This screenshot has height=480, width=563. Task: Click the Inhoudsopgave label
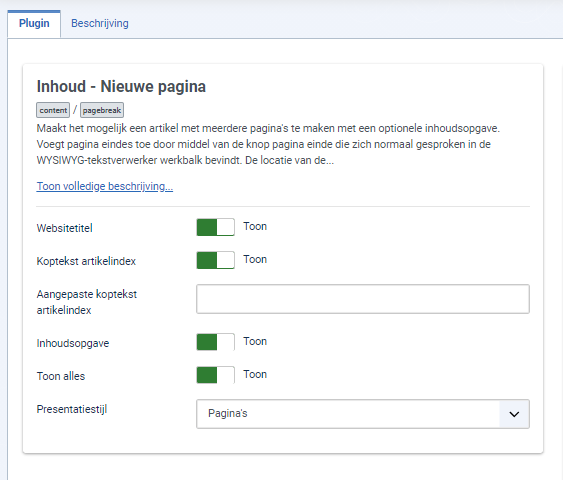pyautogui.click(x=73, y=343)
